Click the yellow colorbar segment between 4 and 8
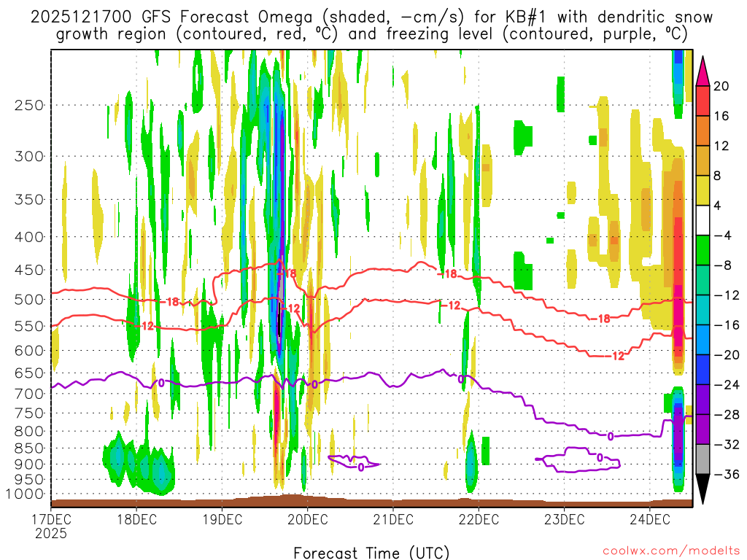The height and width of the screenshot is (560, 747). click(703, 190)
